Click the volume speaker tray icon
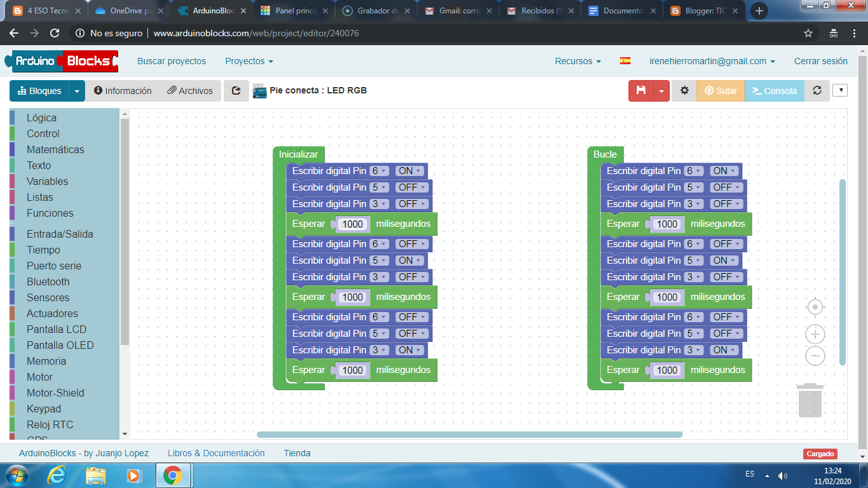The image size is (868, 488). (x=783, y=475)
